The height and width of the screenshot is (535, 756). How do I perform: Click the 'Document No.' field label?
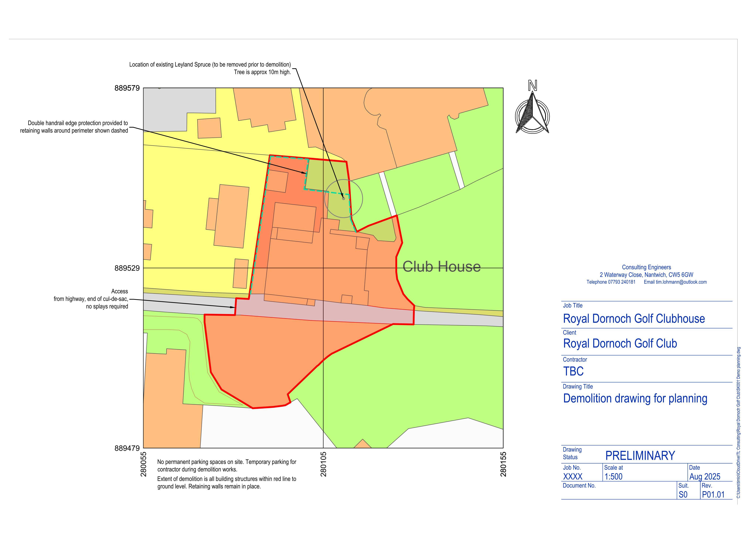click(579, 486)
